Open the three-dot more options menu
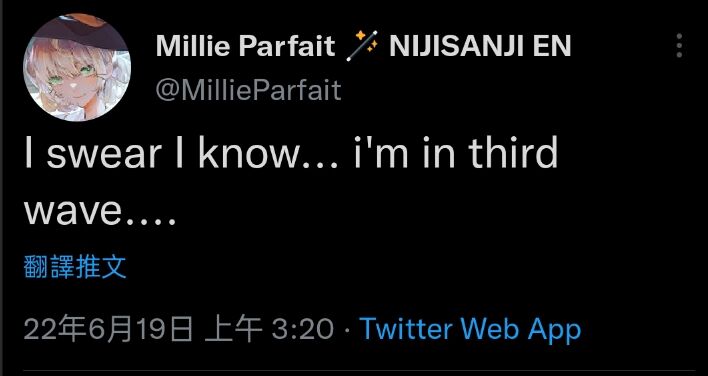Image resolution: width=708 pixels, height=376 pixels. point(679,46)
